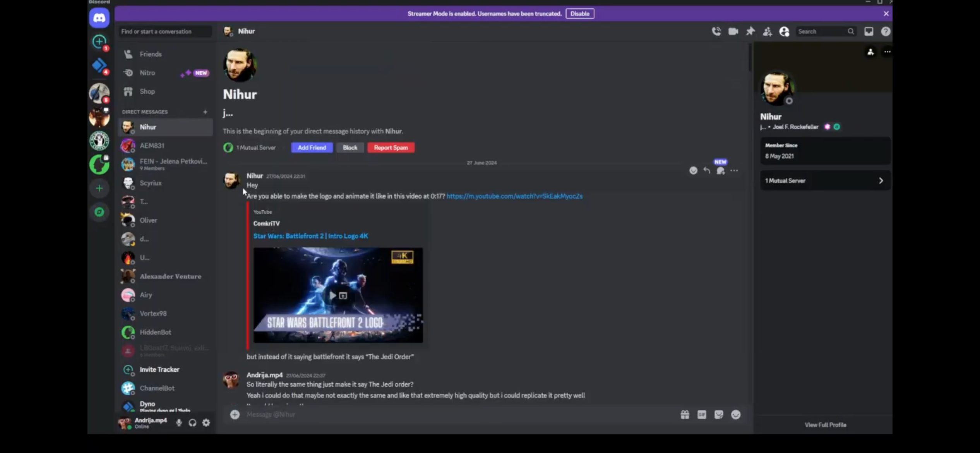Select the Nihur conversation in the DM list
The image size is (980, 453).
(165, 127)
